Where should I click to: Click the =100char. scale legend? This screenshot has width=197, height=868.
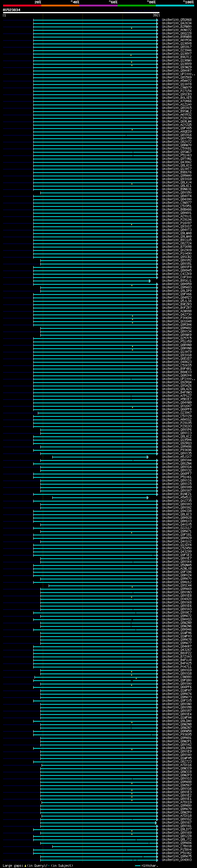[x=146, y=866]
